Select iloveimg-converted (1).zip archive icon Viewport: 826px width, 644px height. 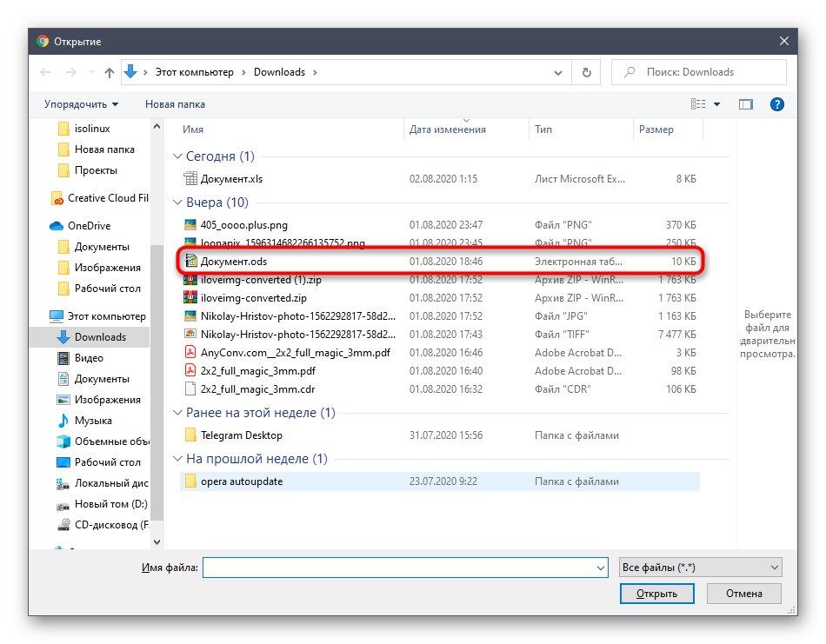pyautogui.click(x=190, y=280)
